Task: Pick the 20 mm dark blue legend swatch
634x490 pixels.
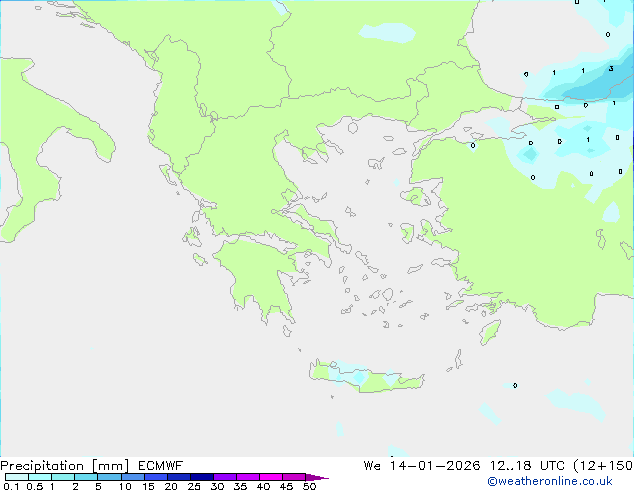Action: (x=179, y=477)
